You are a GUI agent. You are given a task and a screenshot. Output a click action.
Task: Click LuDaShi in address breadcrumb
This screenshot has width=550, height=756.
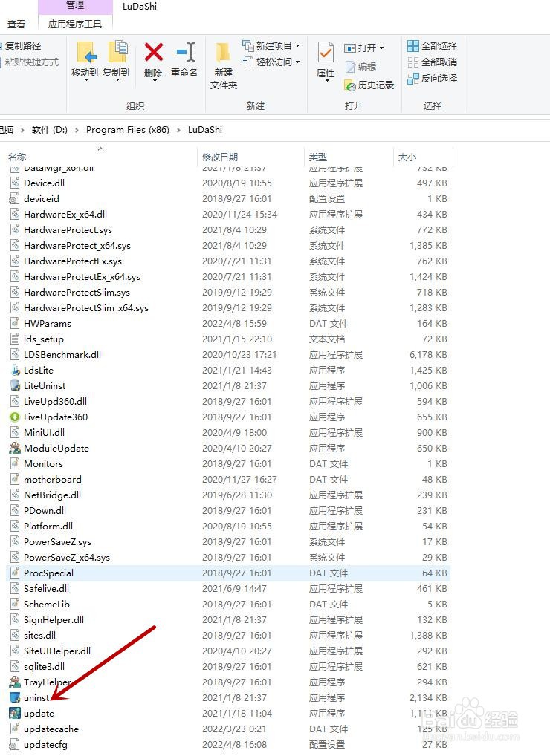click(205, 130)
